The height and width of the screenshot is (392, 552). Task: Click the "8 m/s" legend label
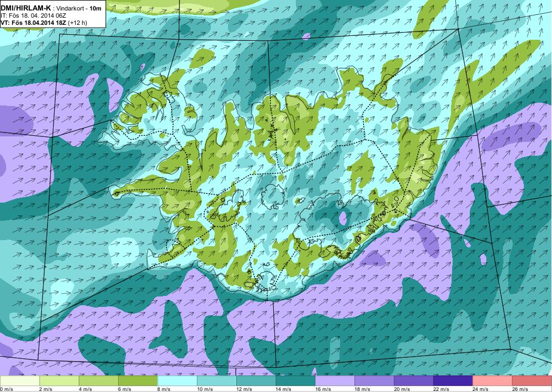point(164,389)
